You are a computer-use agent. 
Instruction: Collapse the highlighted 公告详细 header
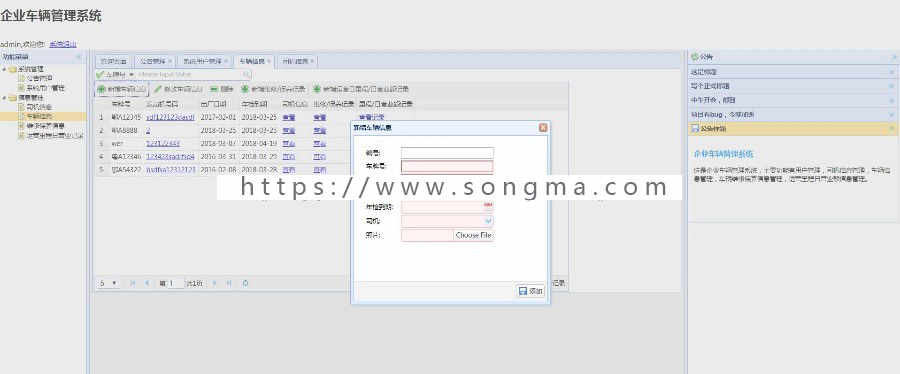[793, 128]
